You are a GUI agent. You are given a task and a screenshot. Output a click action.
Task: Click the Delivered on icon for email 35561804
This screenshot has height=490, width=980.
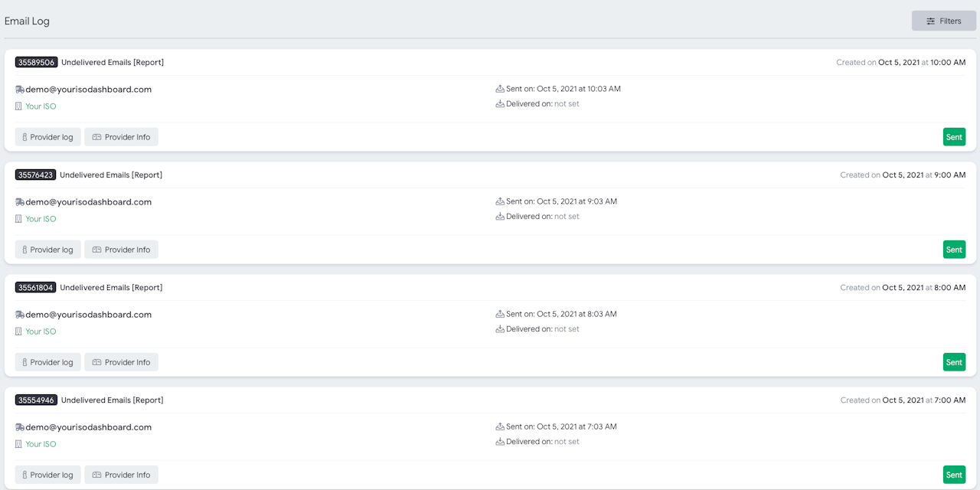[500, 329]
